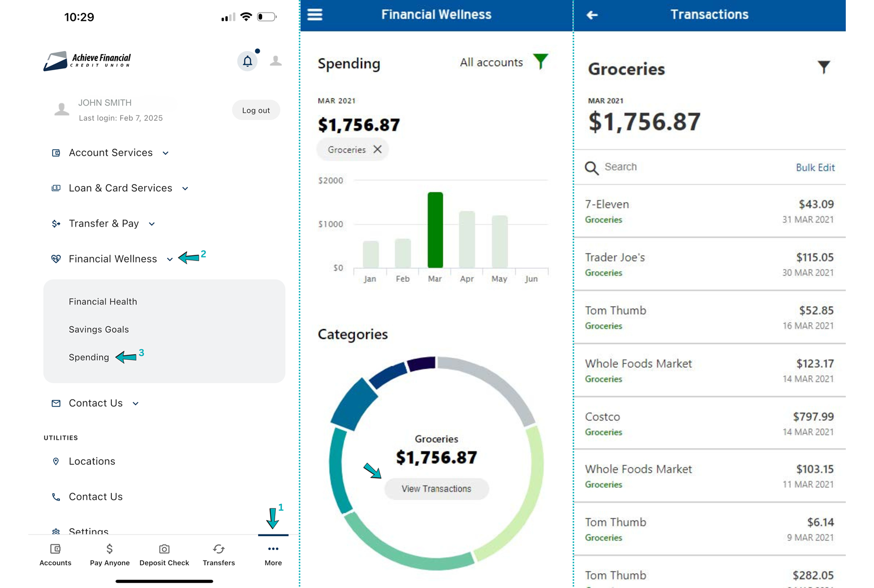Click the View Transactions button

pos(436,489)
